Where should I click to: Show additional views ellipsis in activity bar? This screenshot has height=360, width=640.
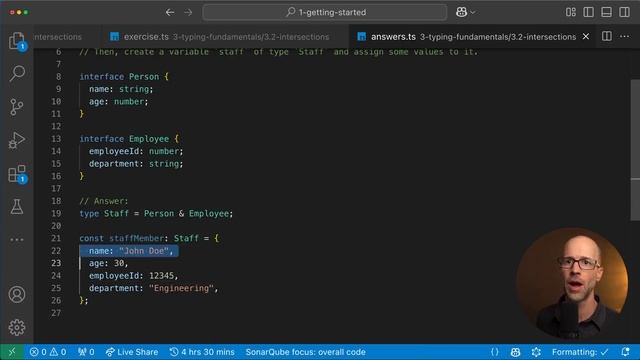[17, 240]
